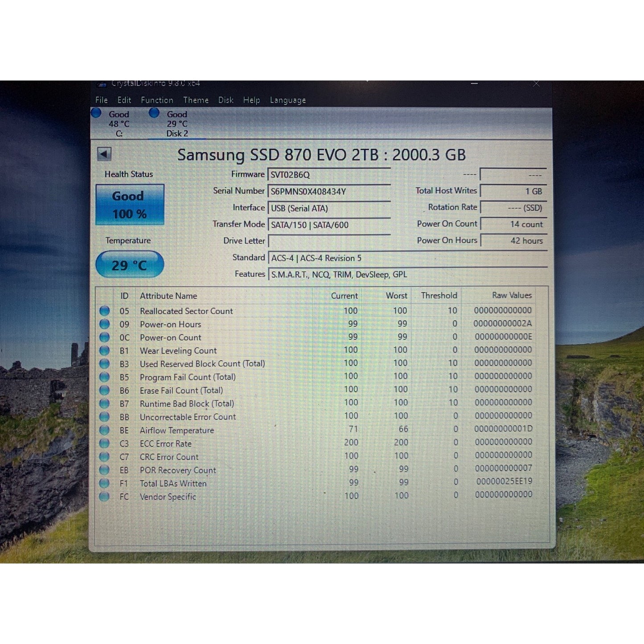Click status icon of ECC Error Rate
This screenshot has width=644, height=644.
pyautogui.click(x=105, y=443)
